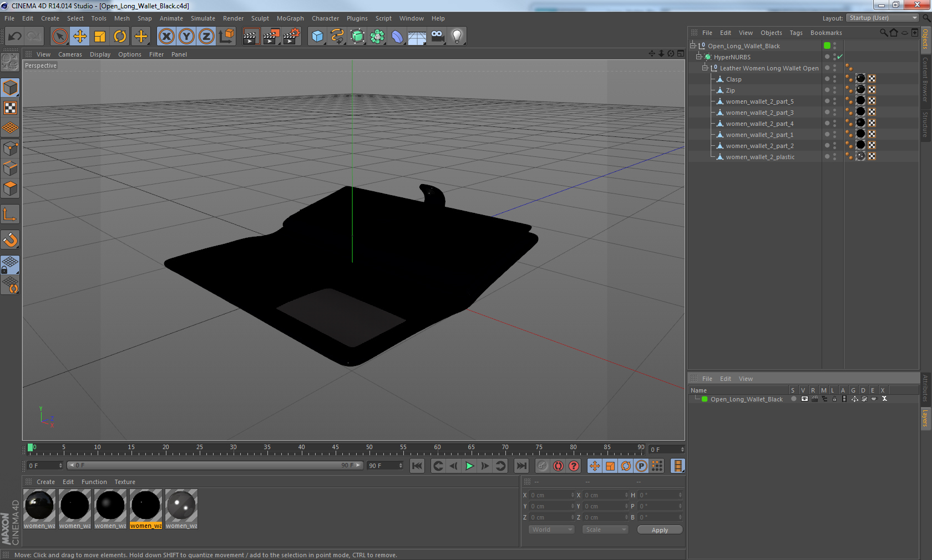Click the Apply button
The width and height of the screenshot is (932, 560).
coord(660,530)
